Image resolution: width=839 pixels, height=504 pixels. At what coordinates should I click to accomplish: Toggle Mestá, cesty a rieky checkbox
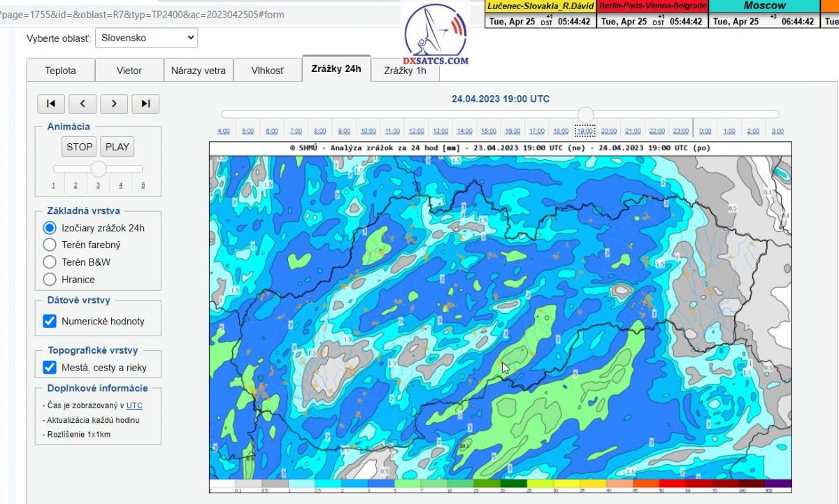50,368
